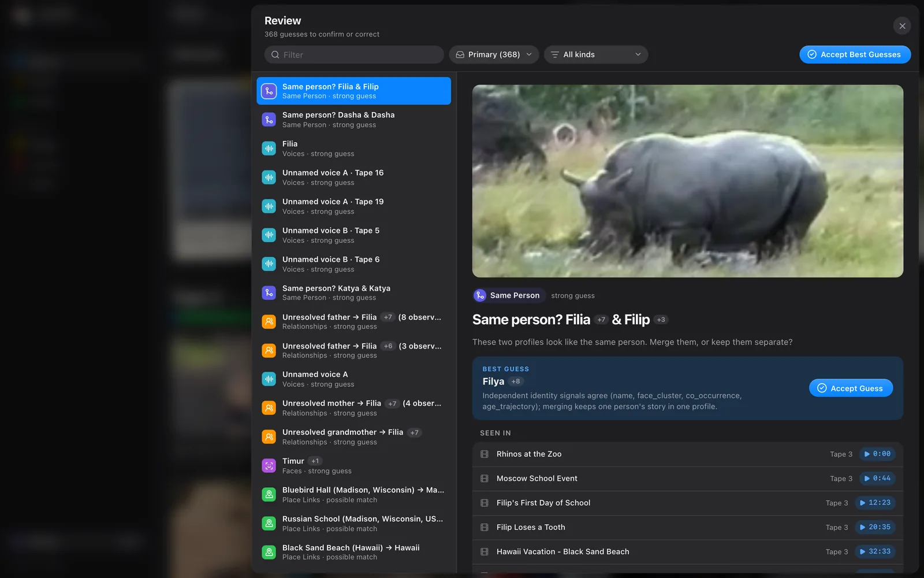The height and width of the screenshot is (578, 924).
Task: Click Same person? Katya & Katya merge icon
Action: point(269,292)
